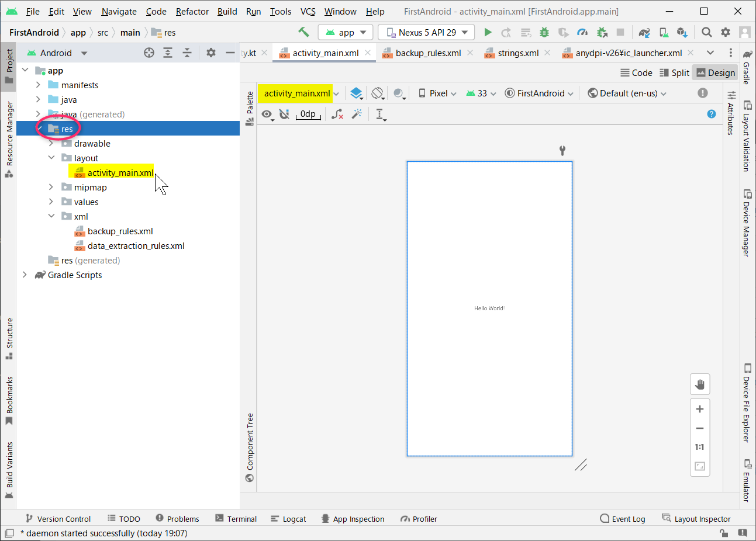The width and height of the screenshot is (756, 541).
Task: Run the app using the green play icon
Action: click(488, 32)
